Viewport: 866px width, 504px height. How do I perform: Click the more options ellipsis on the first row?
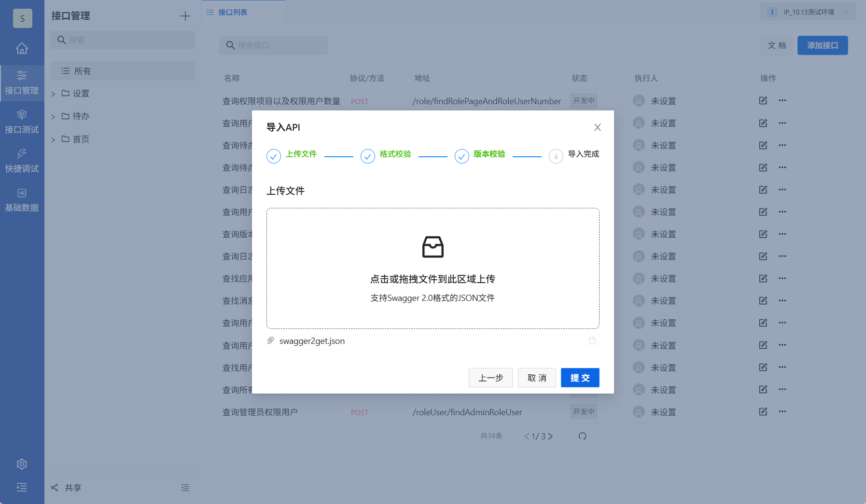[782, 100]
